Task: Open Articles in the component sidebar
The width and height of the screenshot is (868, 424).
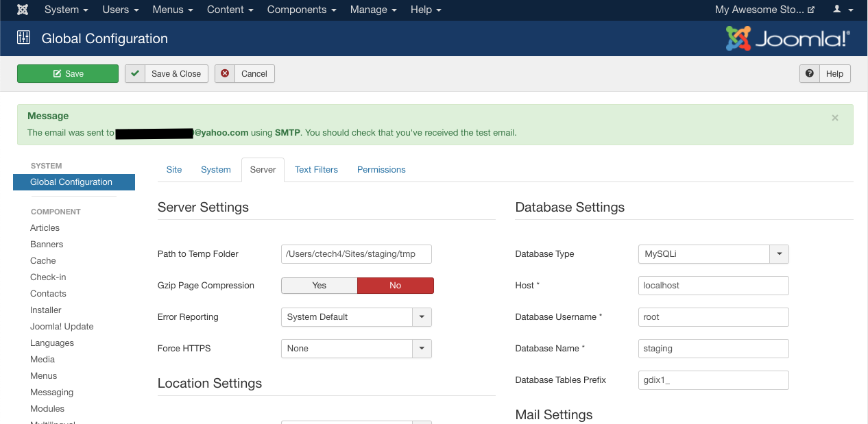Action: [x=45, y=228]
